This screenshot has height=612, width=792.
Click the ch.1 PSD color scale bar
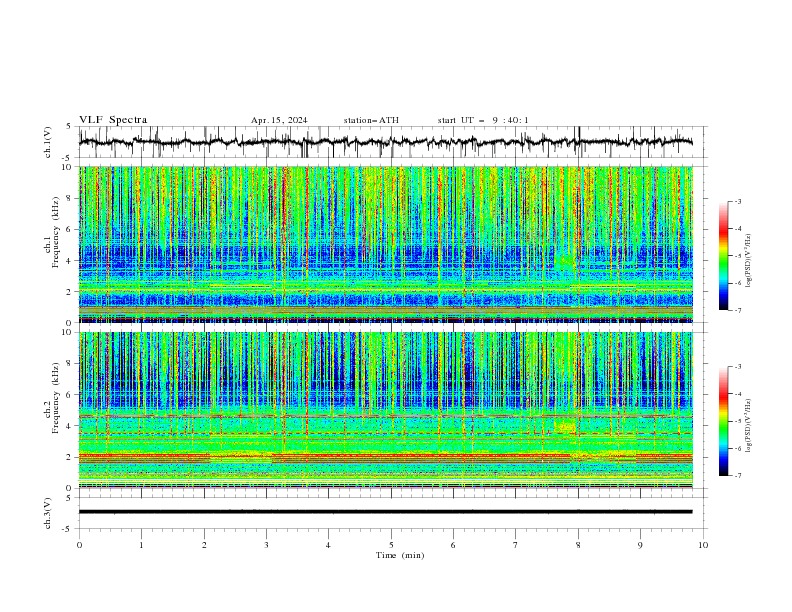(723, 256)
